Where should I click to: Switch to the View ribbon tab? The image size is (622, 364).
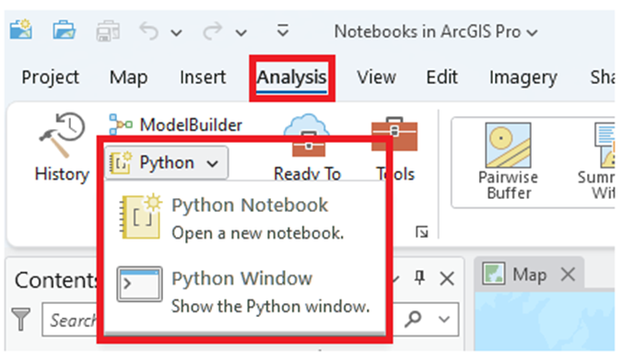pos(376,76)
